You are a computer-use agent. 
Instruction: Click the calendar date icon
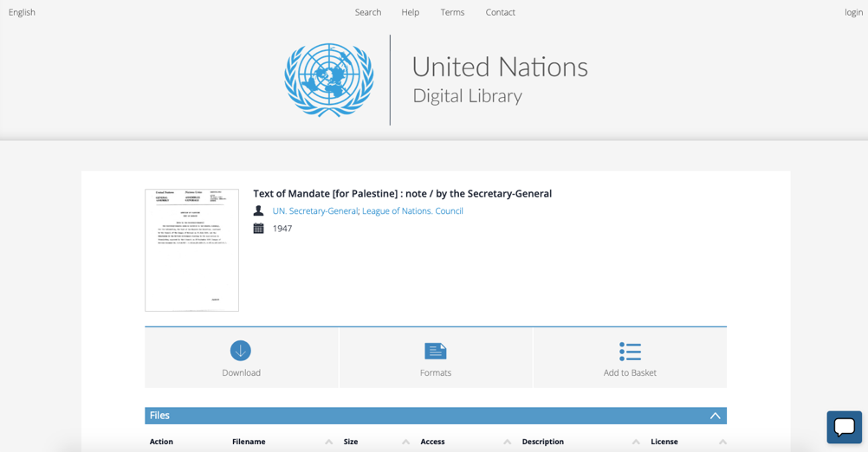pyautogui.click(x=258, y=229)
